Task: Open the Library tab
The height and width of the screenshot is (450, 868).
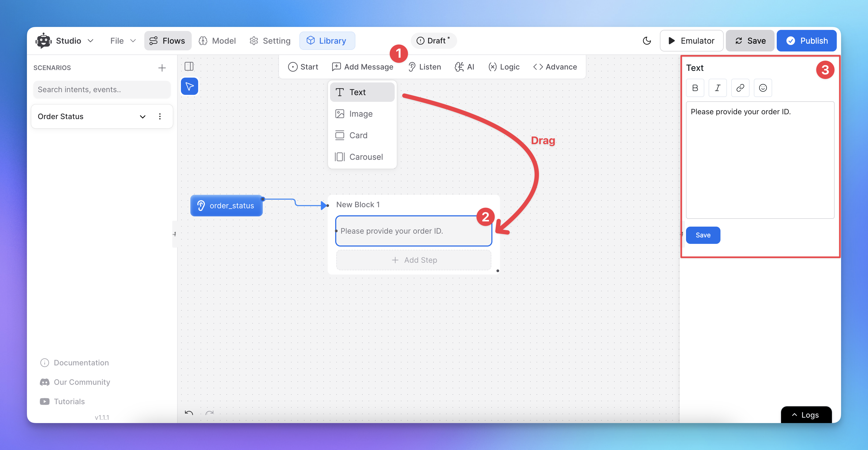Action: [x=327, y=41]
